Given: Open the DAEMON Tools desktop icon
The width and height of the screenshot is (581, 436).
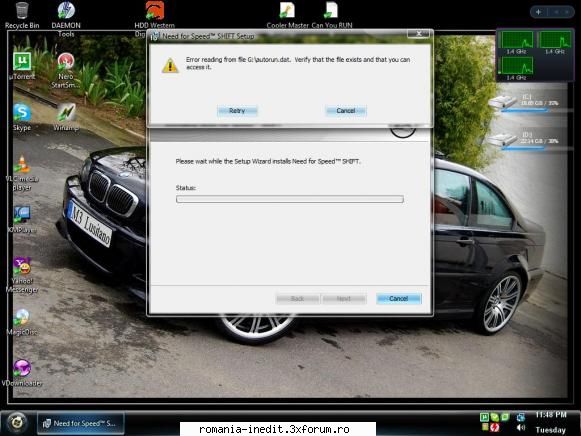Looking at the screenshot, I should coord(66,19).
